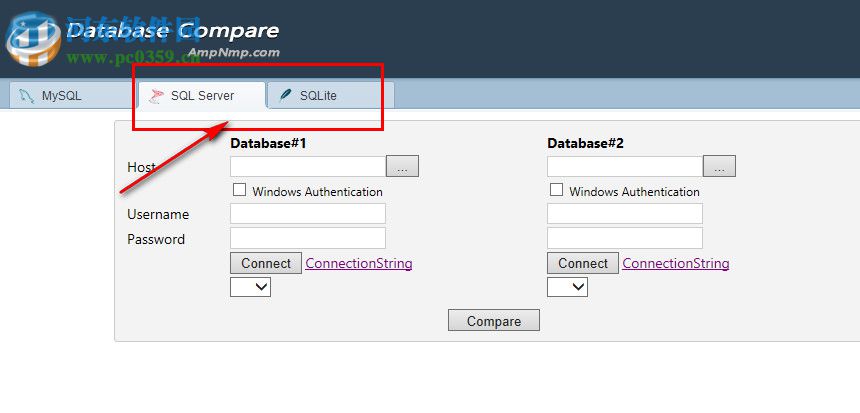The image size is (860, 413).
Task: Click the Database#1 Host input field
Action: click(308, 167)
